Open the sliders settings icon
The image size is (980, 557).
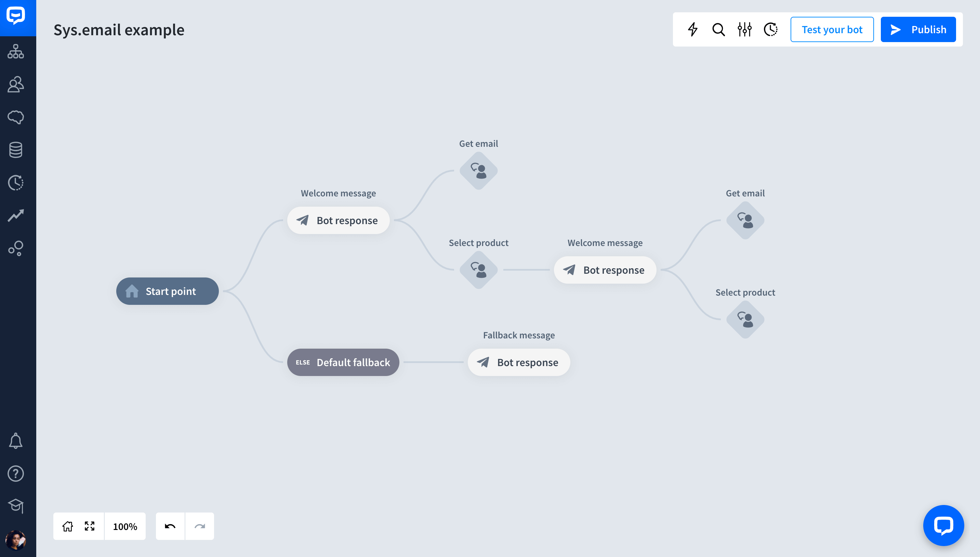coord(744,29)
